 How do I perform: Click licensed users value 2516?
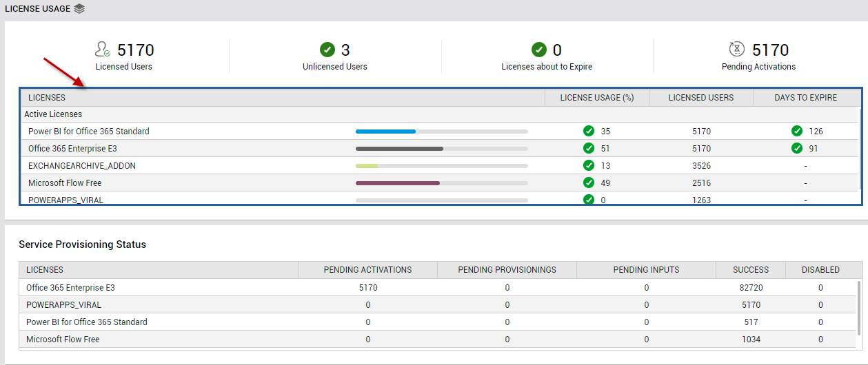click(701, 182)
